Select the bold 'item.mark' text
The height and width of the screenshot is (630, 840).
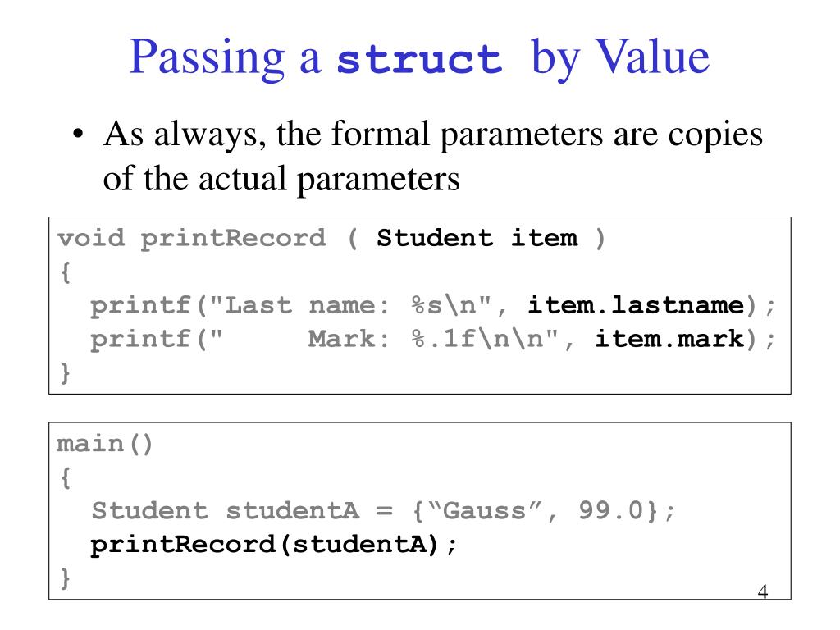669,339
